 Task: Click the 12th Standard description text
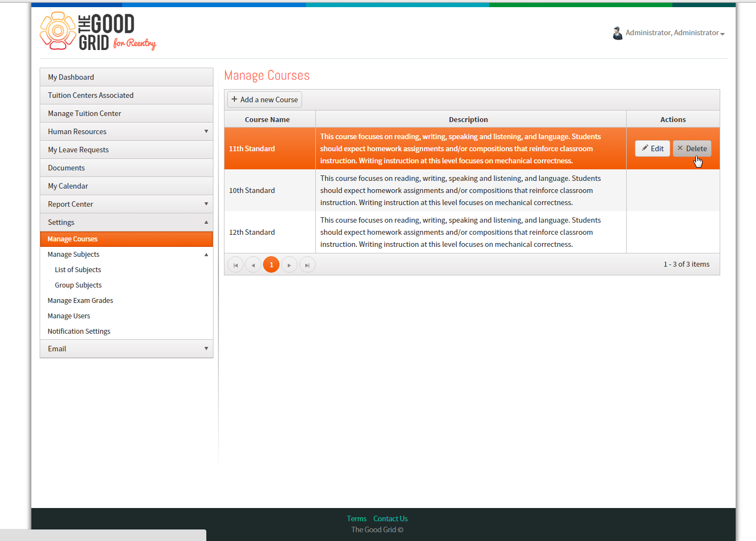point(461,232)
